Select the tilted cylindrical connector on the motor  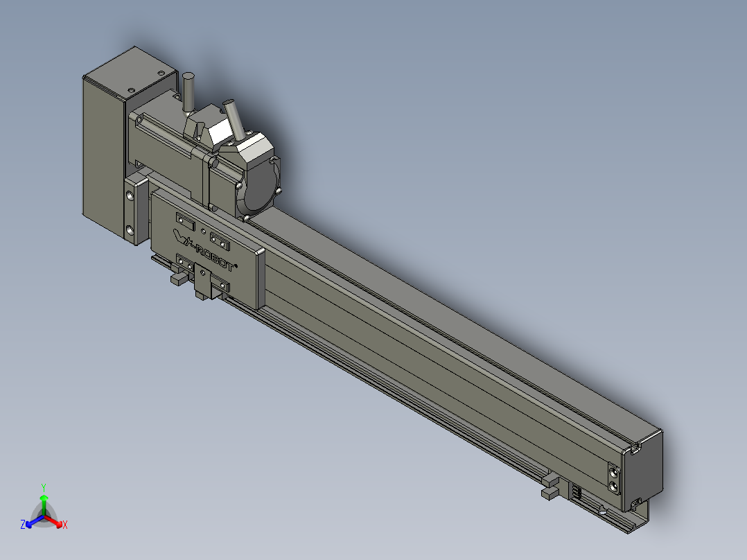coord(234,120)
